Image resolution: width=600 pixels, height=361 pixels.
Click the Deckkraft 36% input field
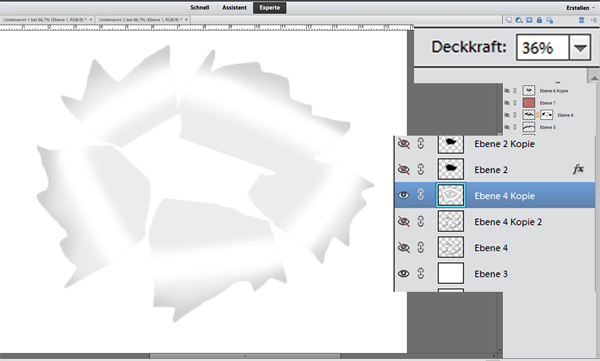[x=543, y=47]
